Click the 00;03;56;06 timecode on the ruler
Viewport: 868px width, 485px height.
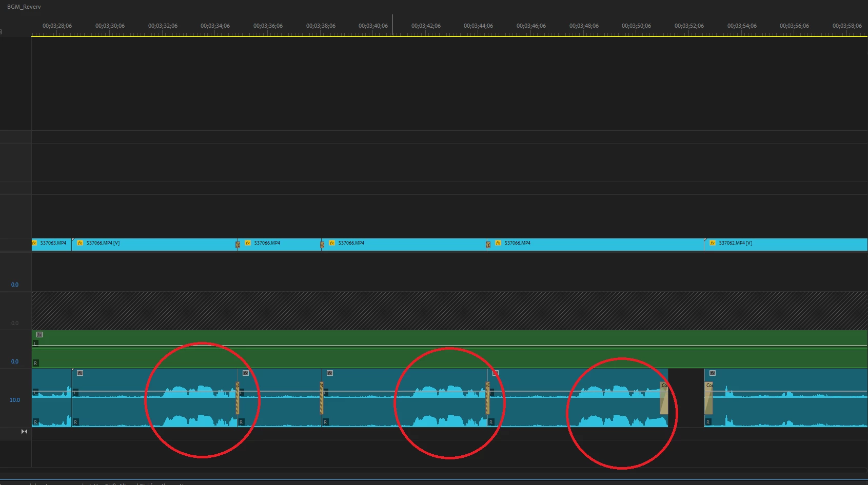(x=794, y=26)
